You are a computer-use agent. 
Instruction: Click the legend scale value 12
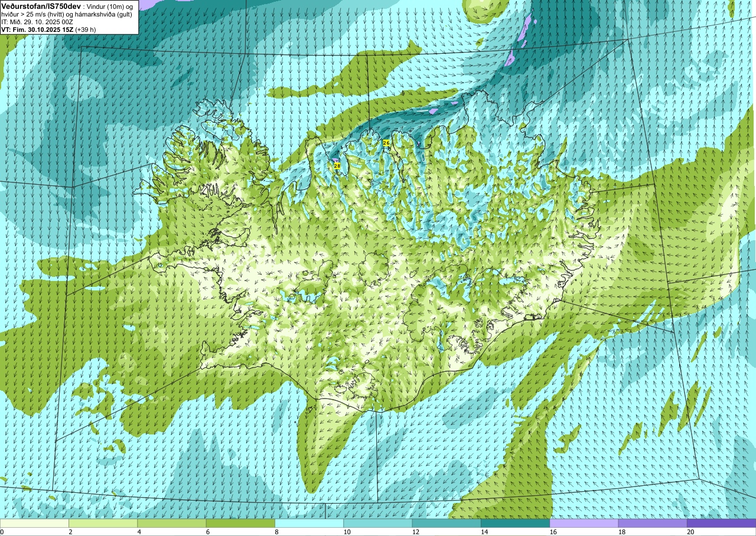pyautogui.click(x=415, y=532)
